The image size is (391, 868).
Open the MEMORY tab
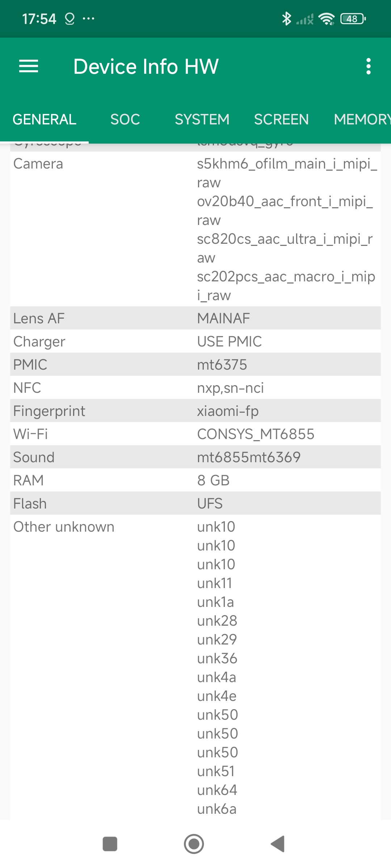[x=361, y=119]
